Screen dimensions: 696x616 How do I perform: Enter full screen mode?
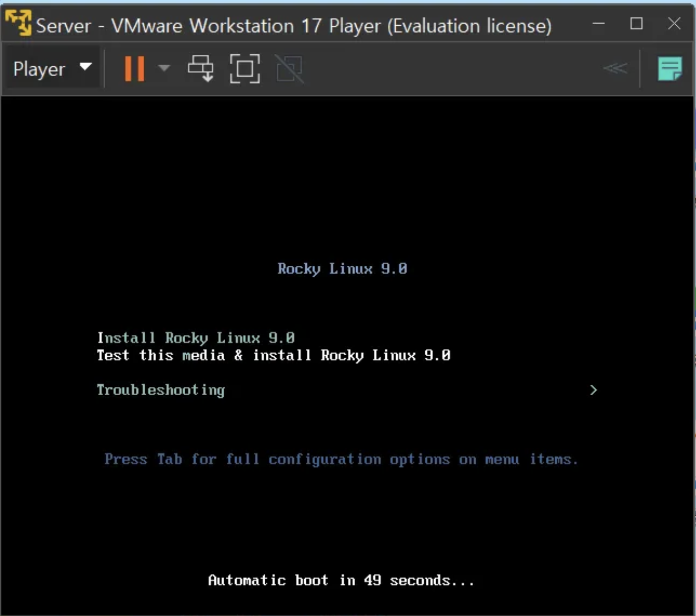244,69
